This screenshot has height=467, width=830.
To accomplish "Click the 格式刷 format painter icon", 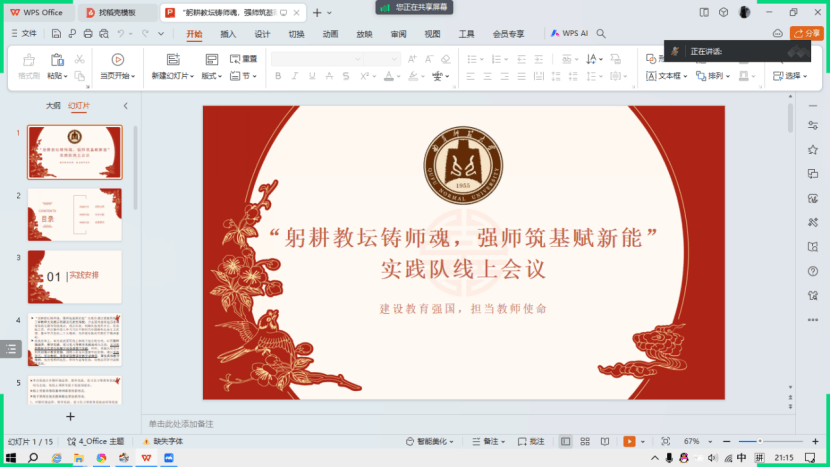I will coord(29,60).
